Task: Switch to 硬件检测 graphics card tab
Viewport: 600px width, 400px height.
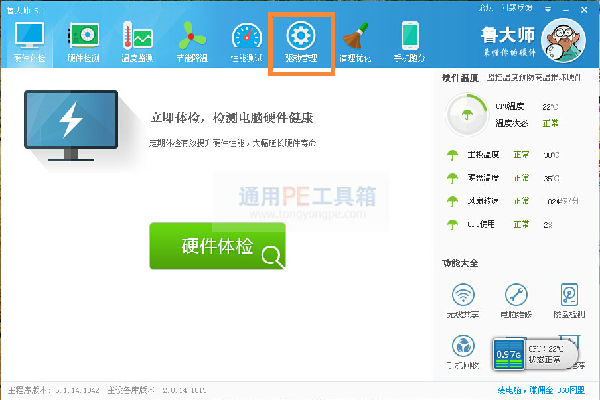Action: (83, 42)
